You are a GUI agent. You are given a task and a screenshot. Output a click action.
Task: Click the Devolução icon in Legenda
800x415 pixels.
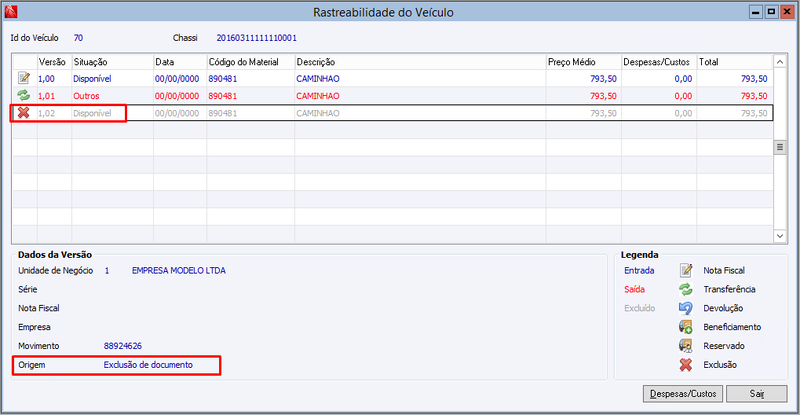(686, 308)
